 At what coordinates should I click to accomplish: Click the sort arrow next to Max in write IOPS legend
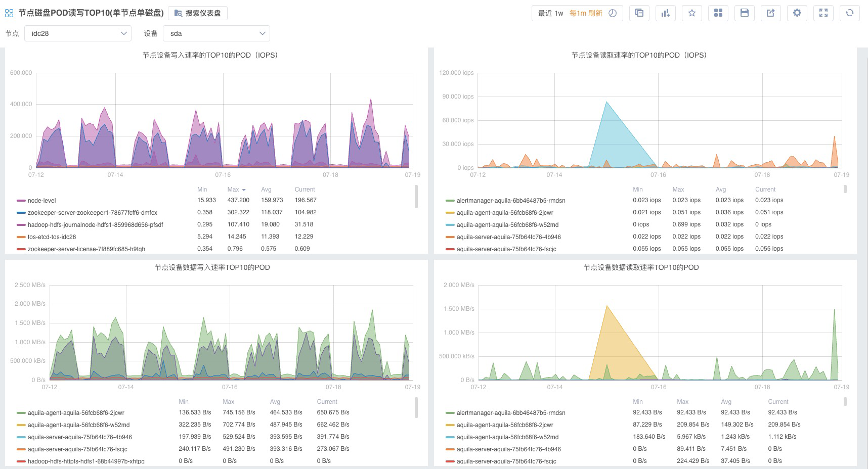(244, 190)
